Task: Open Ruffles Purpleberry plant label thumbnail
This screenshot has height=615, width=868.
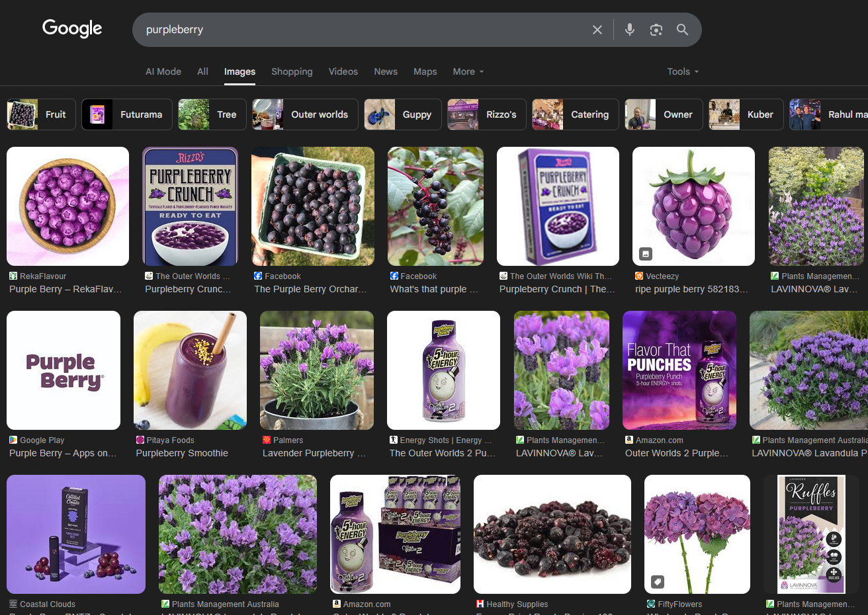Action: pos(811,534)
